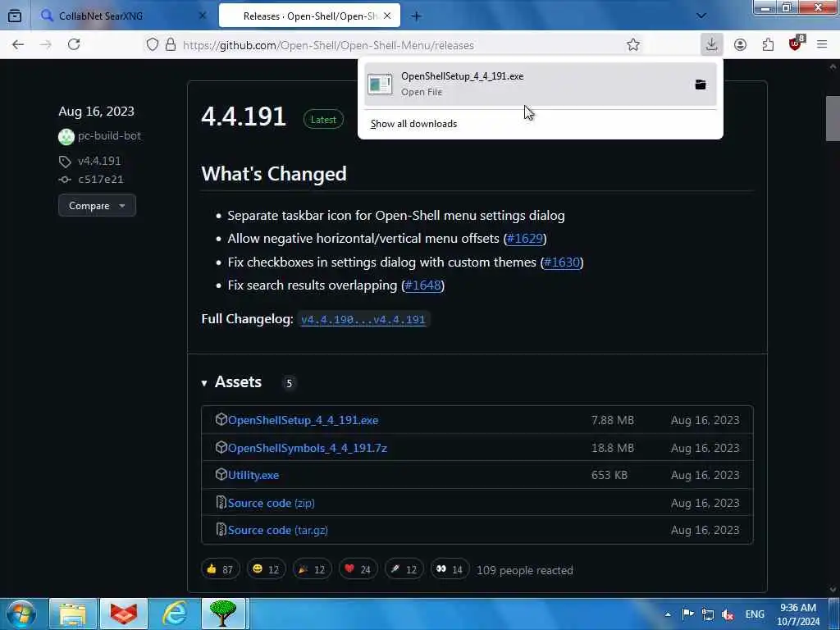Go forward to the next page
The width and height of the screenshot is (840, 630).
coord(46,44)
